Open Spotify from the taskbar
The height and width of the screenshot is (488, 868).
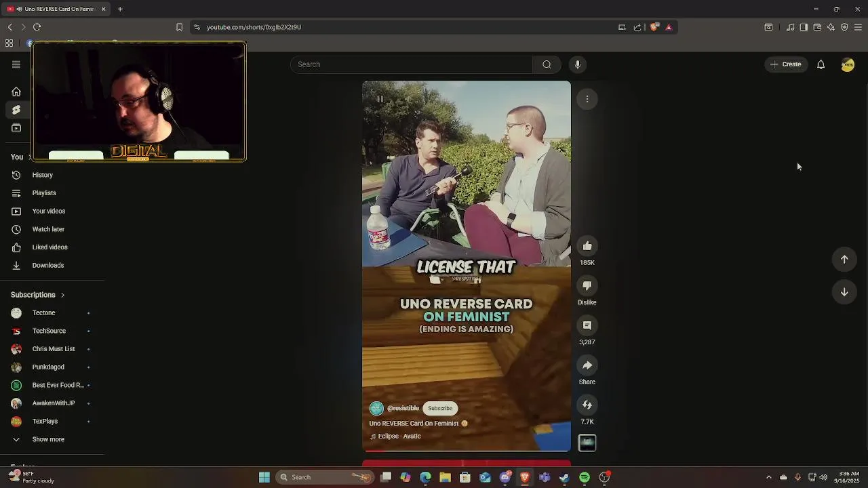tap(585, 477)
